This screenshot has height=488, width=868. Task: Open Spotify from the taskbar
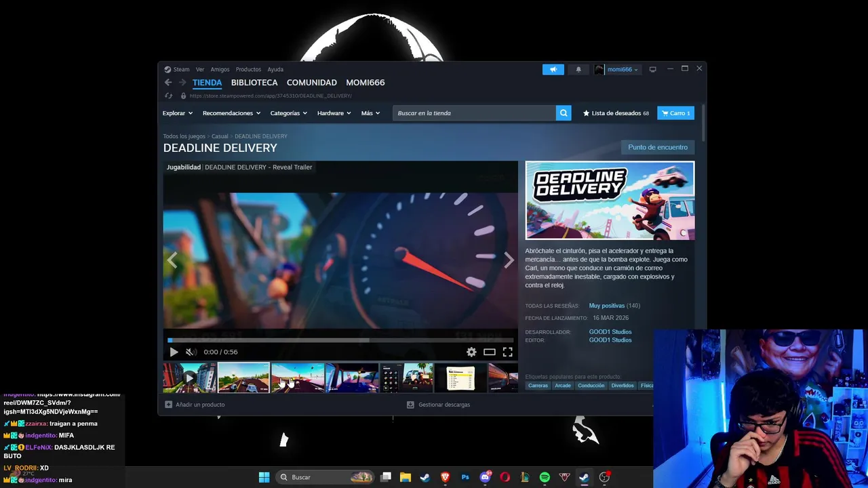point(545,477)
